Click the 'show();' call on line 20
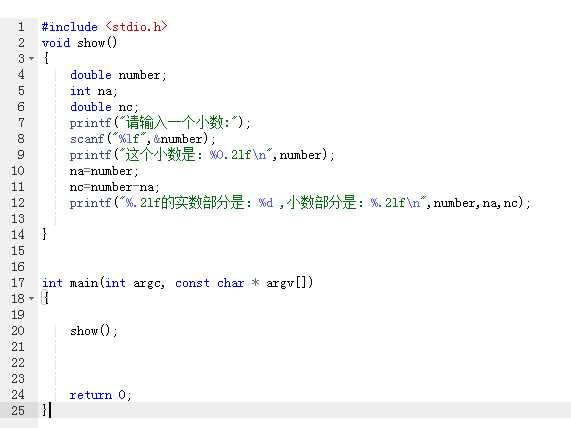Screen dimensions: 571x428 [94, 331]
